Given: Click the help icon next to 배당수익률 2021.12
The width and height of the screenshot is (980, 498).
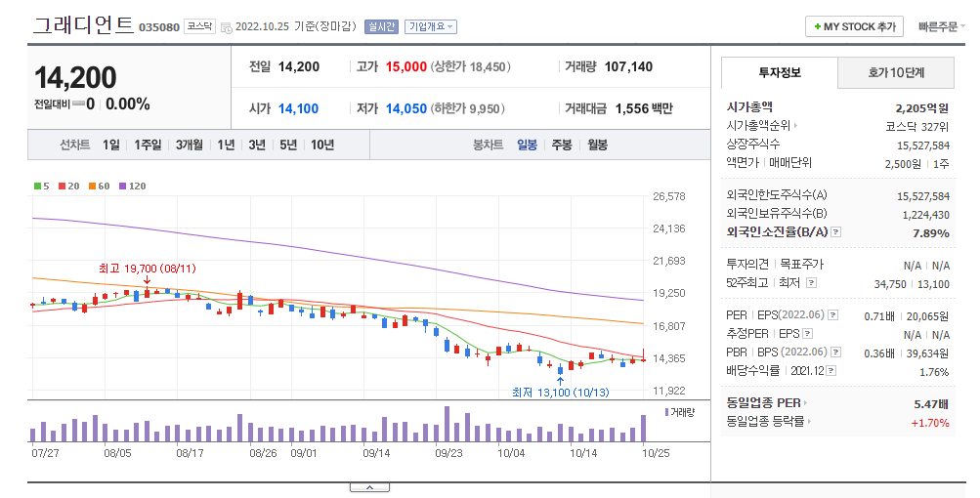Looking at the screenshot, I should 831,371.
